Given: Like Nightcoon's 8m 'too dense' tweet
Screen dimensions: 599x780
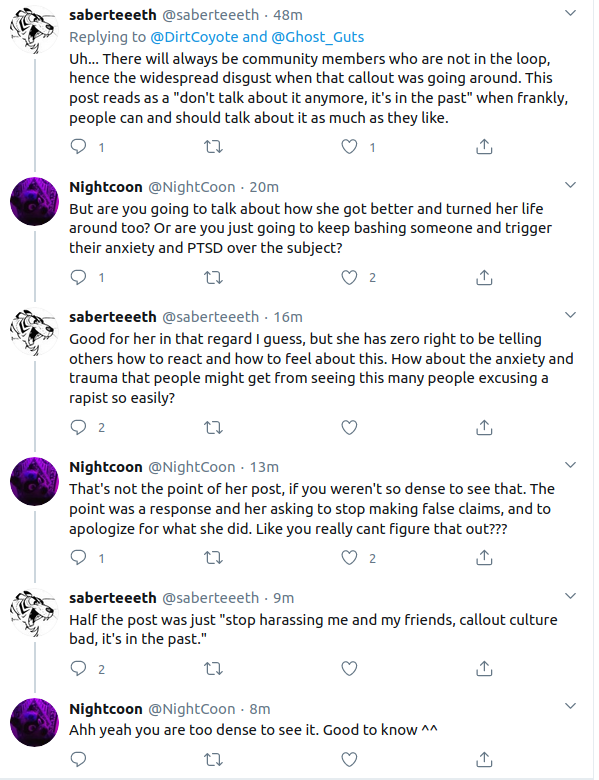Looking at the screenshot, I should [x=349, y=759].
